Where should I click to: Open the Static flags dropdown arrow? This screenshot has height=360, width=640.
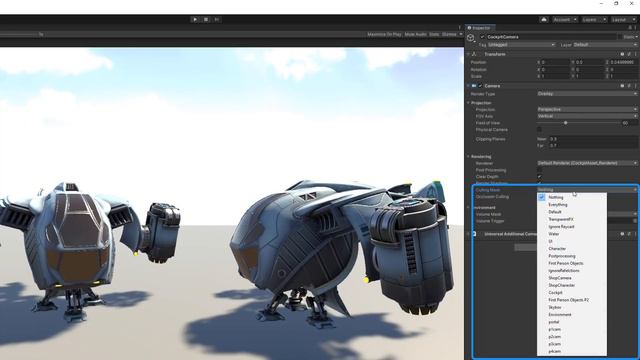click(637, 37)
